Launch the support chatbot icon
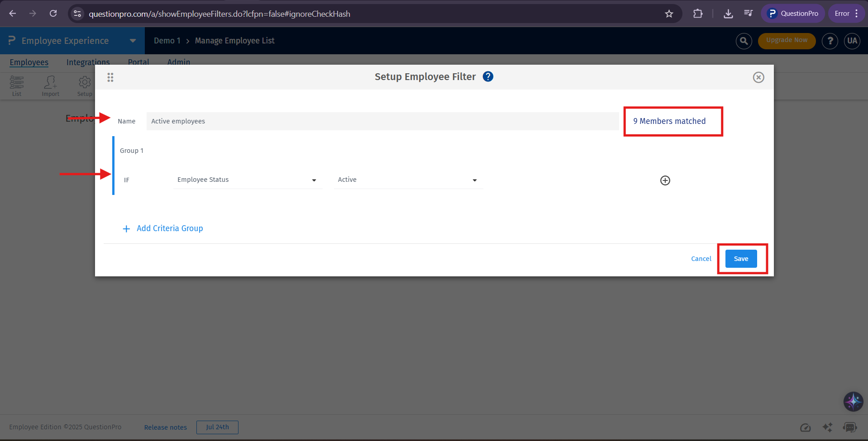Image resolution: width=868 pixels, height=441 pixels. (x=850, y=427)
